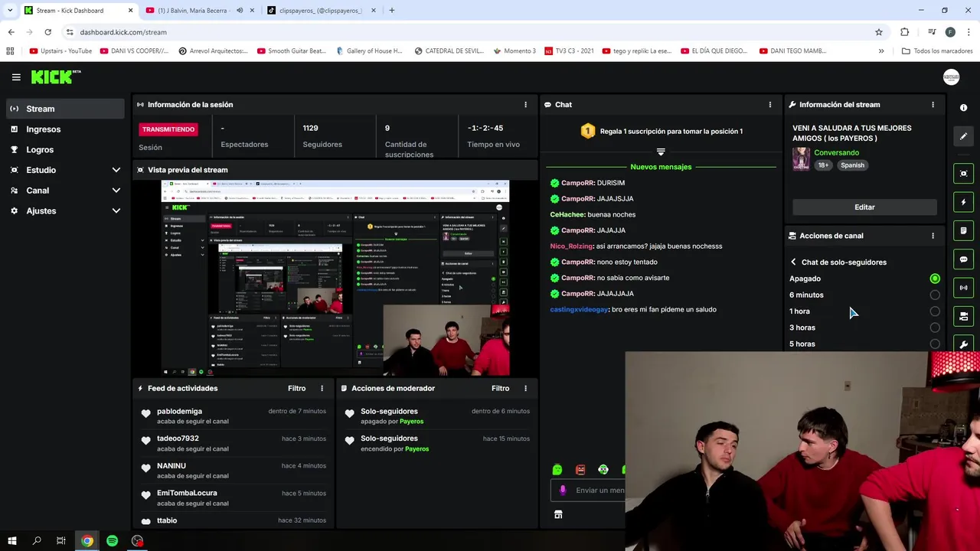This screenshot has height=551, width=980.
Task: Open the Upstairs - YouTube bookmark
Action: point(60,51)
